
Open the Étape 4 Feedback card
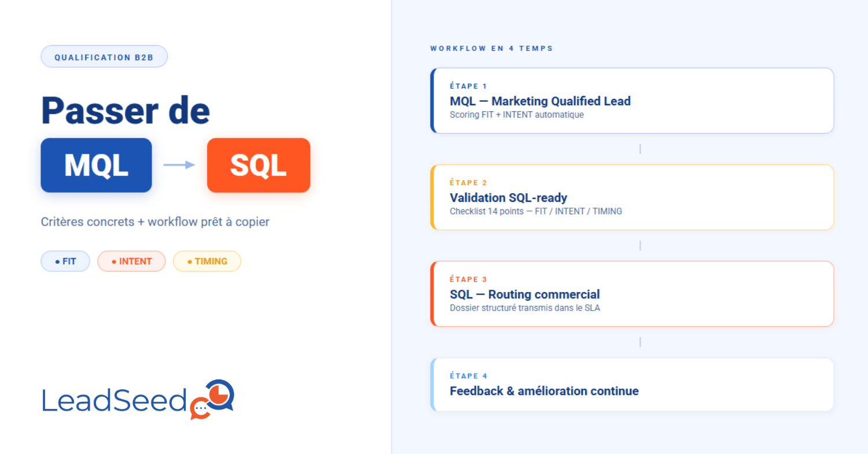click(x=632, y=385)
